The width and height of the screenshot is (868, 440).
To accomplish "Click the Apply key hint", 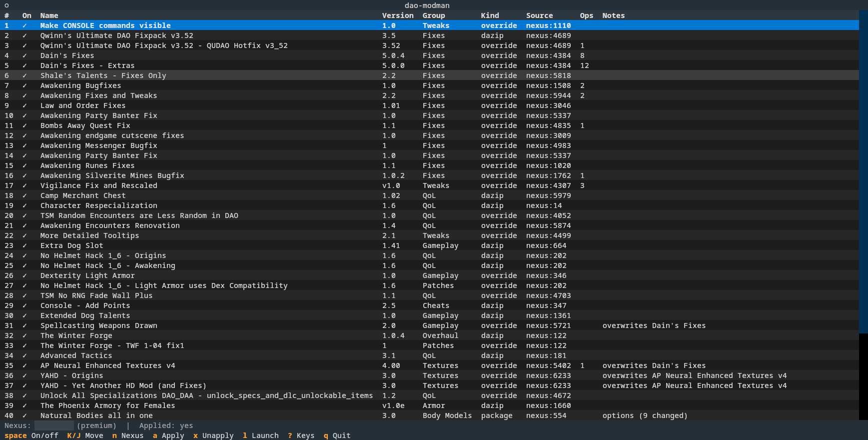I will pos(168,435).
